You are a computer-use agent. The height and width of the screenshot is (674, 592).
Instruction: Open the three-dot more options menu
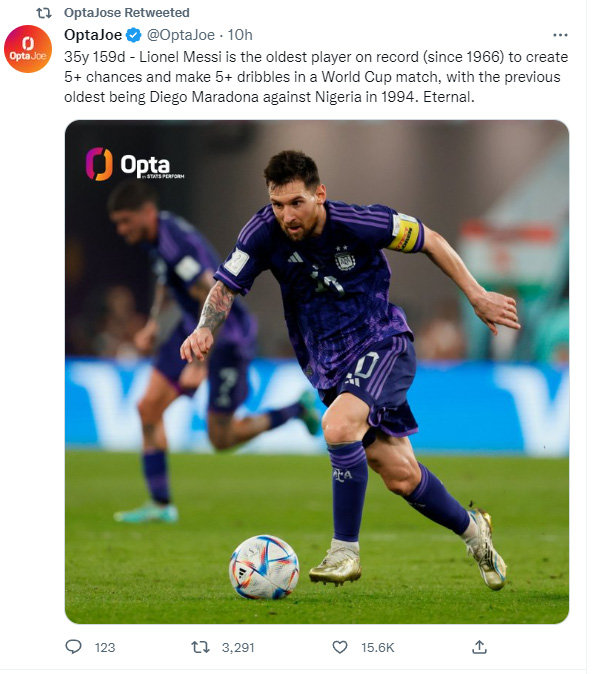point(560,35)
